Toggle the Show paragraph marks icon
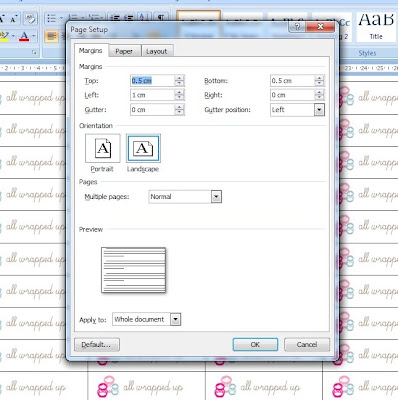 161,18
